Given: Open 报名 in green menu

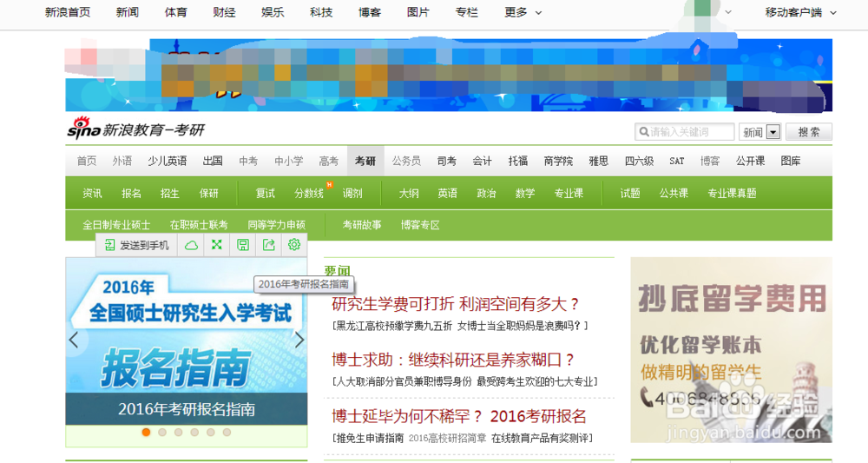Looking at the screenshot, I should pos(131,193).
